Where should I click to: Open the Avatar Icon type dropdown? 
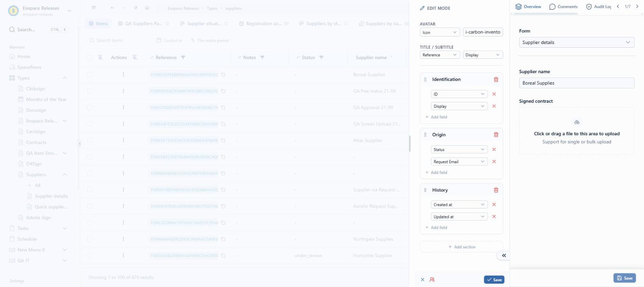tap(440, 32)
